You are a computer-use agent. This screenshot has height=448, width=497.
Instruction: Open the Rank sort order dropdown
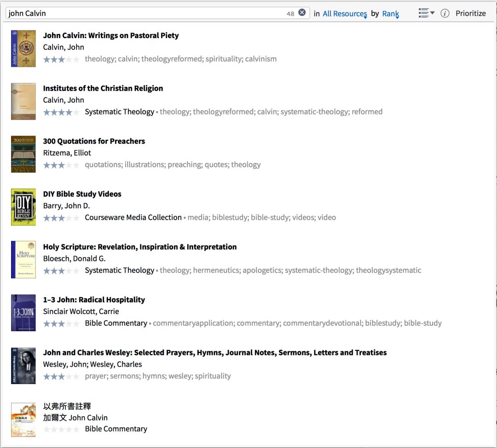(x=391, y=14)
